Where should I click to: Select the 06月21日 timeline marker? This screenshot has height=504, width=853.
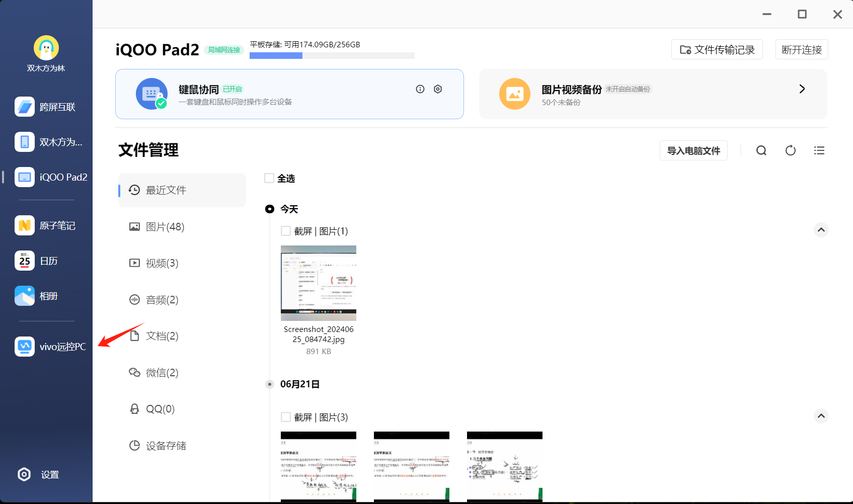tap(270, 384)
